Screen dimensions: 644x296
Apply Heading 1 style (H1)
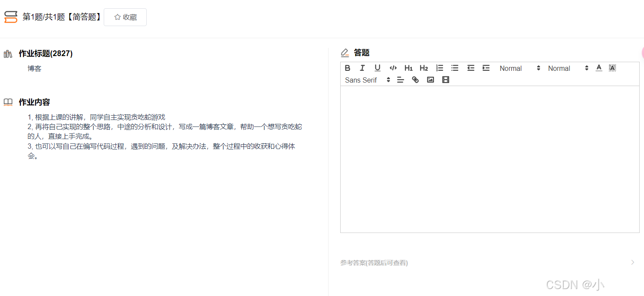tap(408, 68)
